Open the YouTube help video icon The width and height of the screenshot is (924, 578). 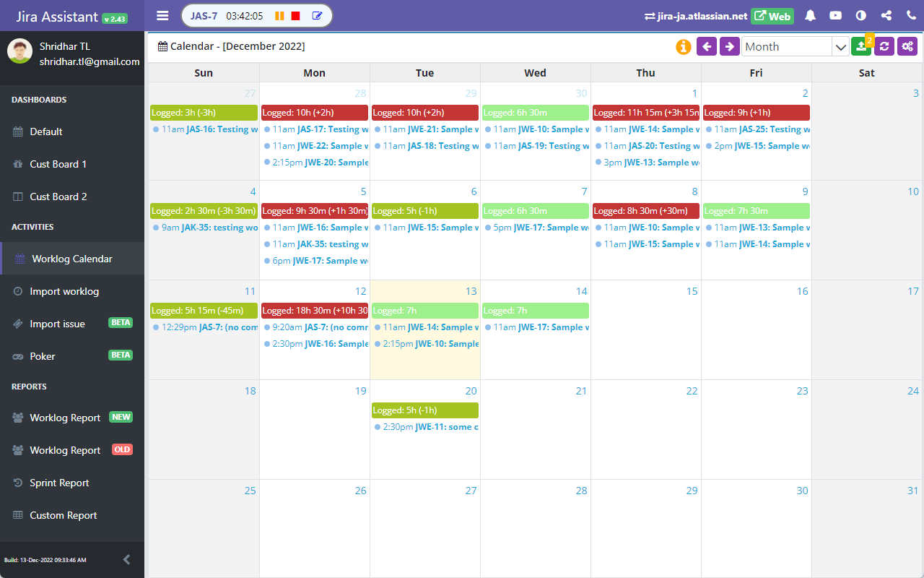coord(835,15)
